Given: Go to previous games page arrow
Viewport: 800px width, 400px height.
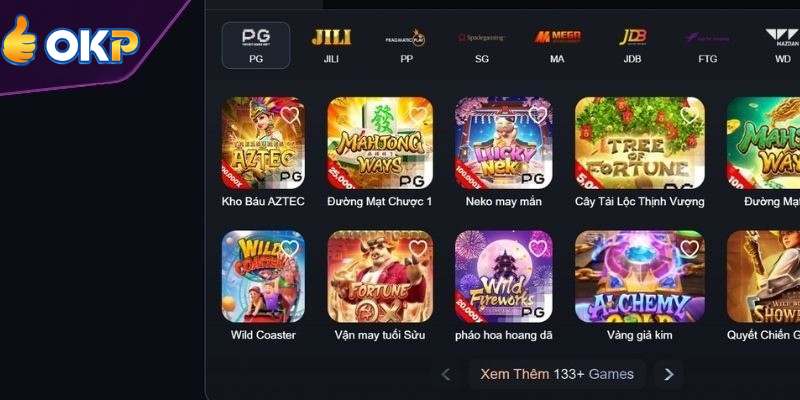Looking at the screenshot, I should (x=445, y=374).
